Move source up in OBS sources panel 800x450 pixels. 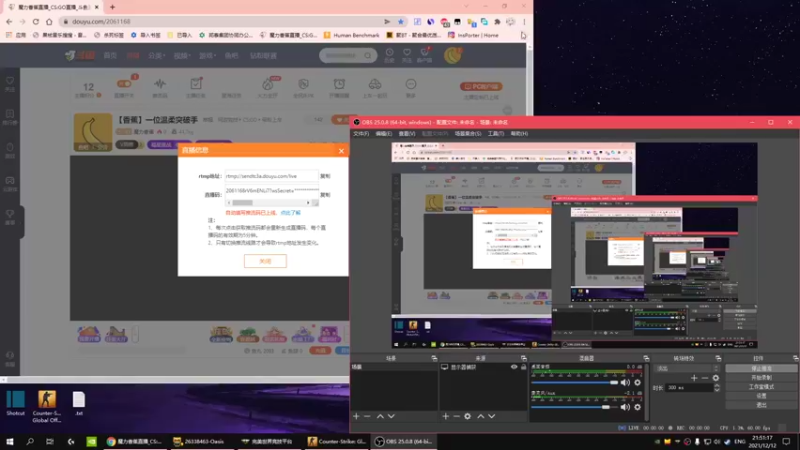coord(481,416)
